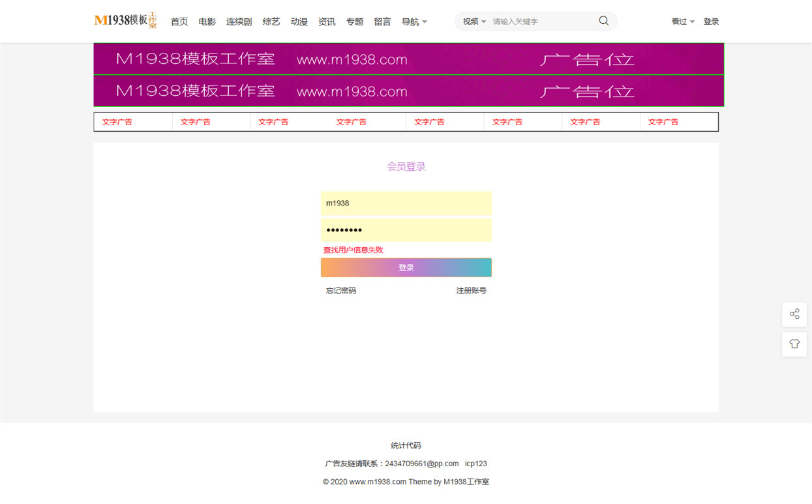Click the 注册账号 link
812x504 pixels.
[472, 291]
